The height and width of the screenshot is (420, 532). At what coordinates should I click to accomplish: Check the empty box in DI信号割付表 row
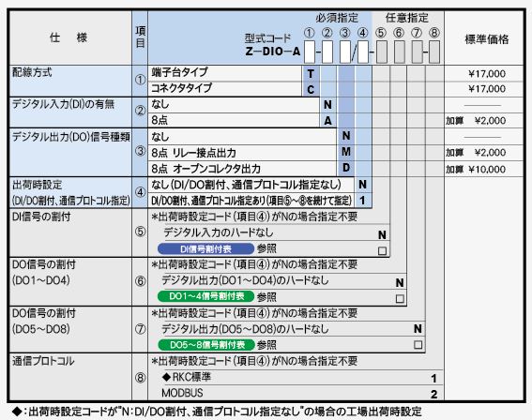coord(382,250)
